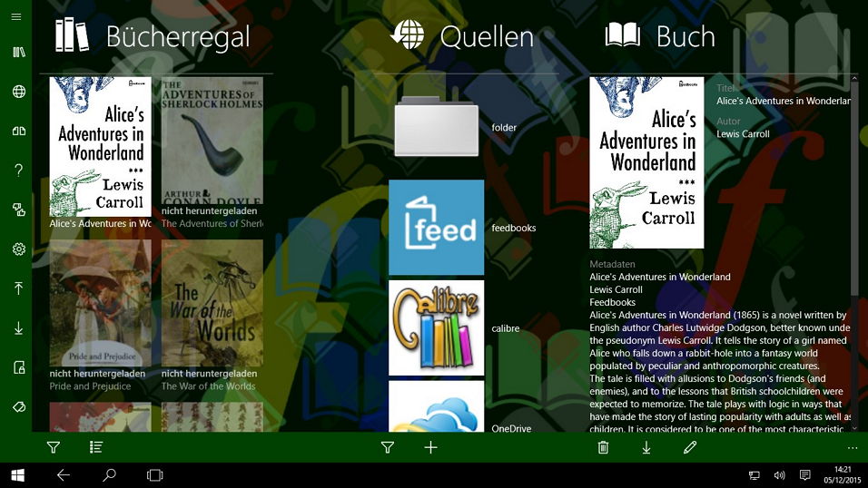Open the Windows Start button
868x488 pixels.
point(18,475)
